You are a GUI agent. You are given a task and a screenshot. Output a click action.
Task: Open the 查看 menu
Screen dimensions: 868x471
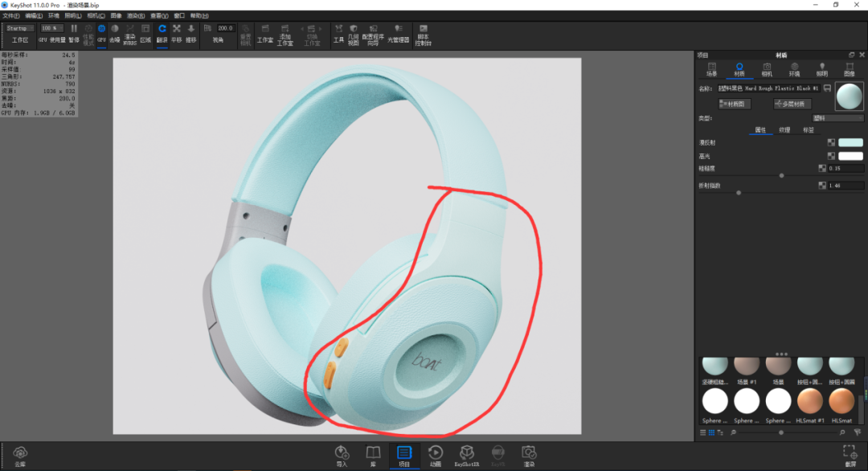point(159,15)
